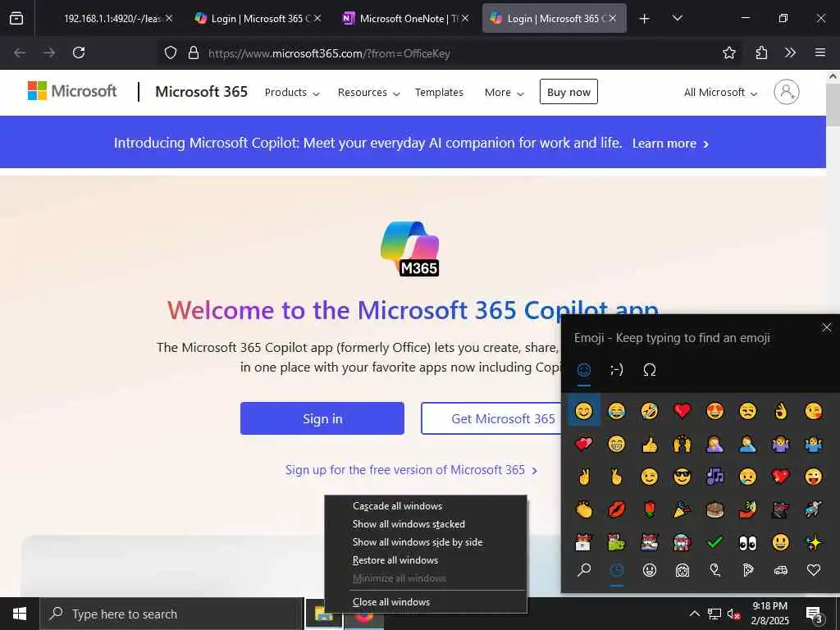Insert the red rose emoji
840x630 pixels.
[650, 509]
